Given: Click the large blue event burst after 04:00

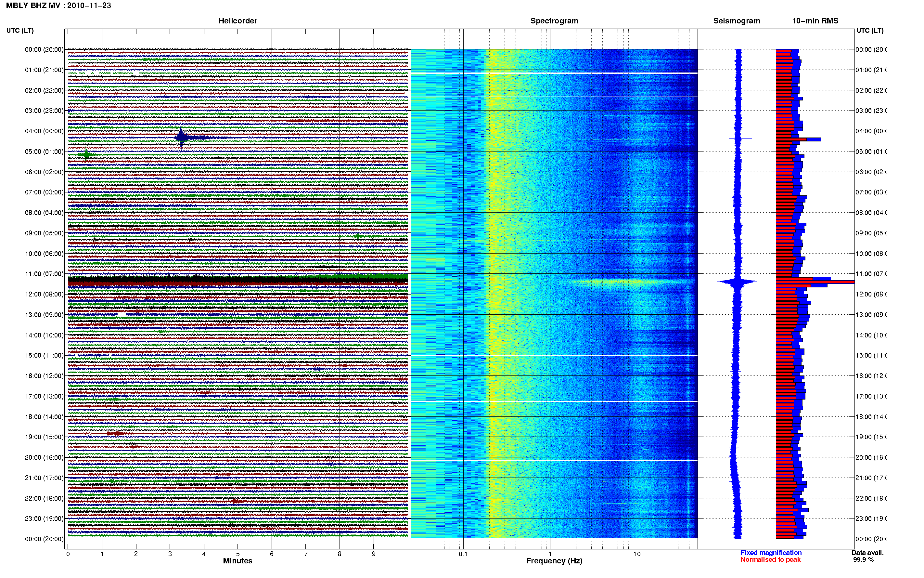Looking at the screenshot, I should click(182, 138).
